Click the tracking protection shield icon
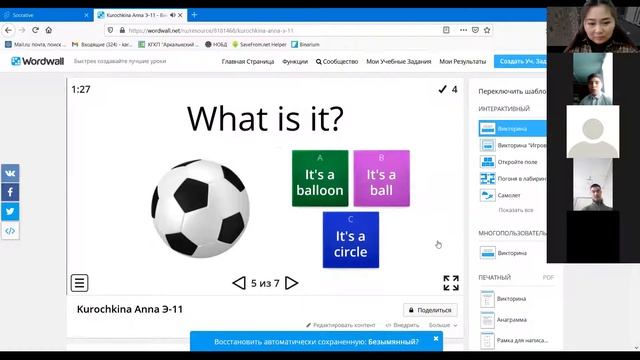This screenshot has width=640, height=360. point(110,31)
